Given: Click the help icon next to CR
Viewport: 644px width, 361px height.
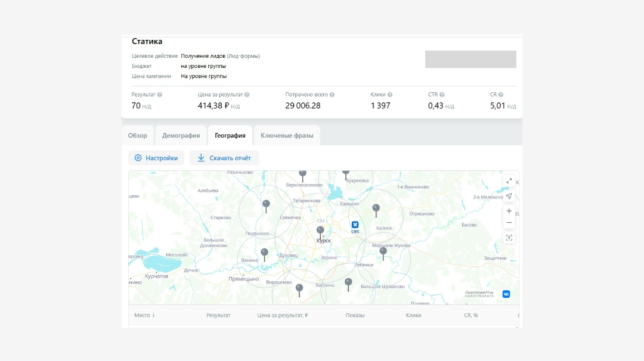Looking at the screenshot, I should (x=501, y=95).
